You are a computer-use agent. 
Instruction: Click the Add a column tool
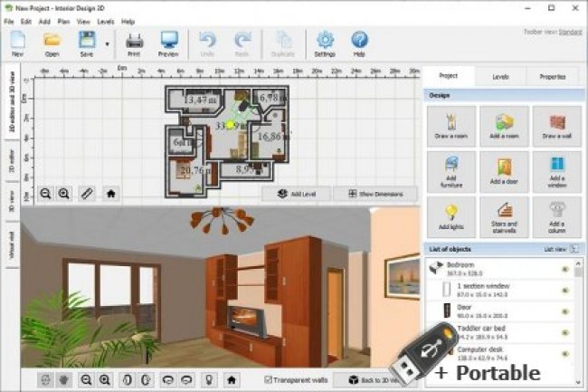(557, 217)
